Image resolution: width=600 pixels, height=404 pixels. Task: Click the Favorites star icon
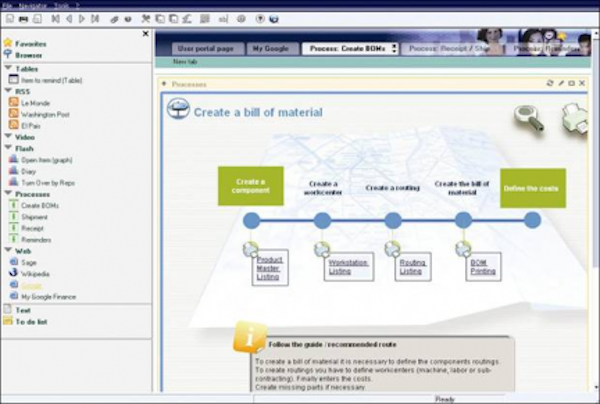8,43
